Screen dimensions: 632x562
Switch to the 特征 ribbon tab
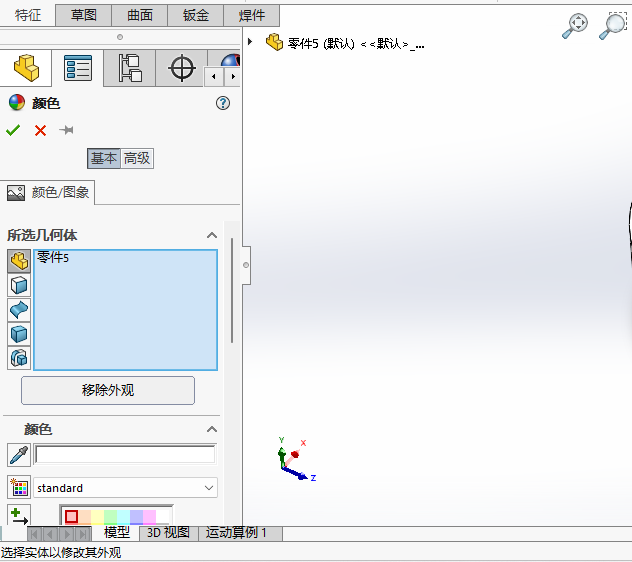tap(28, 15)
